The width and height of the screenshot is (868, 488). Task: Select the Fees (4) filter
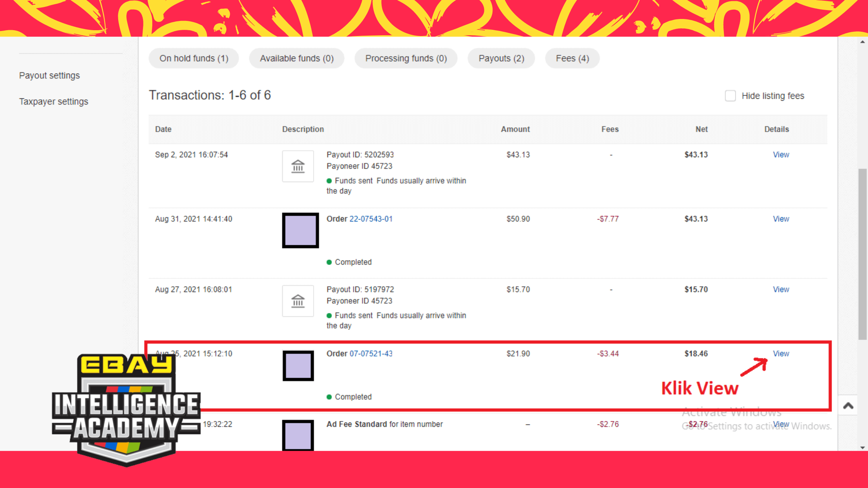point(572,58)
